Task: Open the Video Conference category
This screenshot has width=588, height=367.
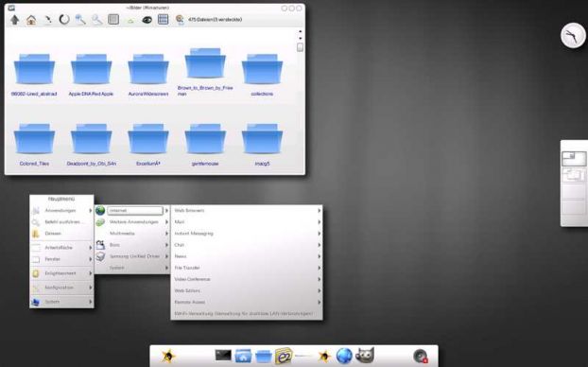Action: (247, 279)
